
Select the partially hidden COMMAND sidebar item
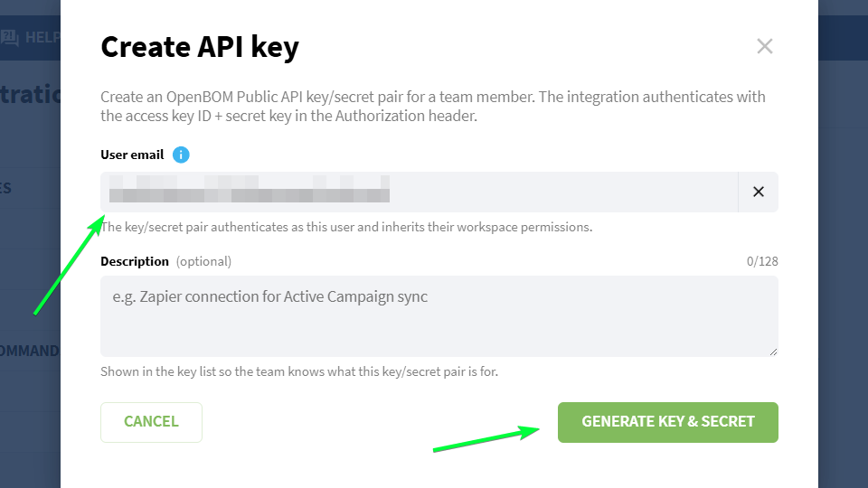pyautogui.click(x=30, y=351)
